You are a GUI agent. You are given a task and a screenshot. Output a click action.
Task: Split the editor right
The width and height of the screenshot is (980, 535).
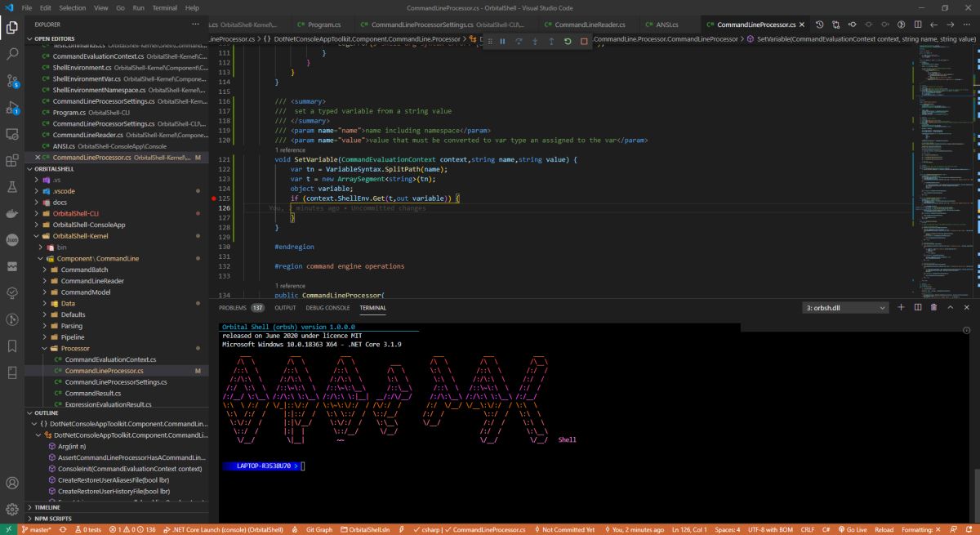tap(918, 25)
